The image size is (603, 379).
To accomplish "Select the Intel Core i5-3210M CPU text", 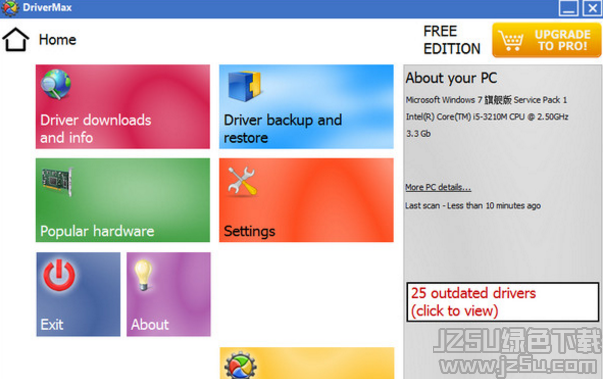I will [487, 117].
